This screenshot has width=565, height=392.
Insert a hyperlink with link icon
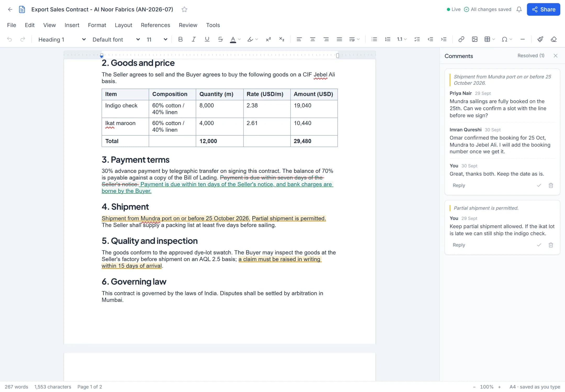[461, 39]
